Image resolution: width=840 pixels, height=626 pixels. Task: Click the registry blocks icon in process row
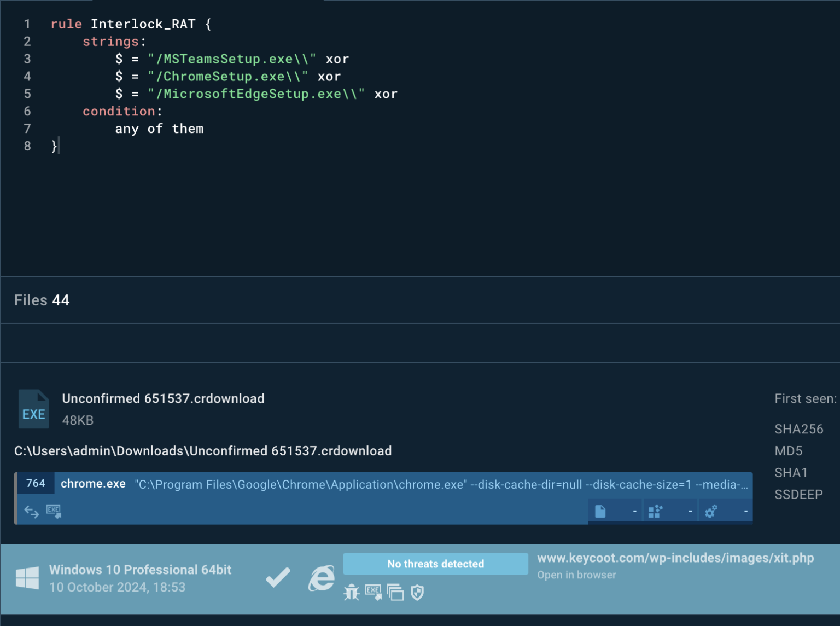655,512
